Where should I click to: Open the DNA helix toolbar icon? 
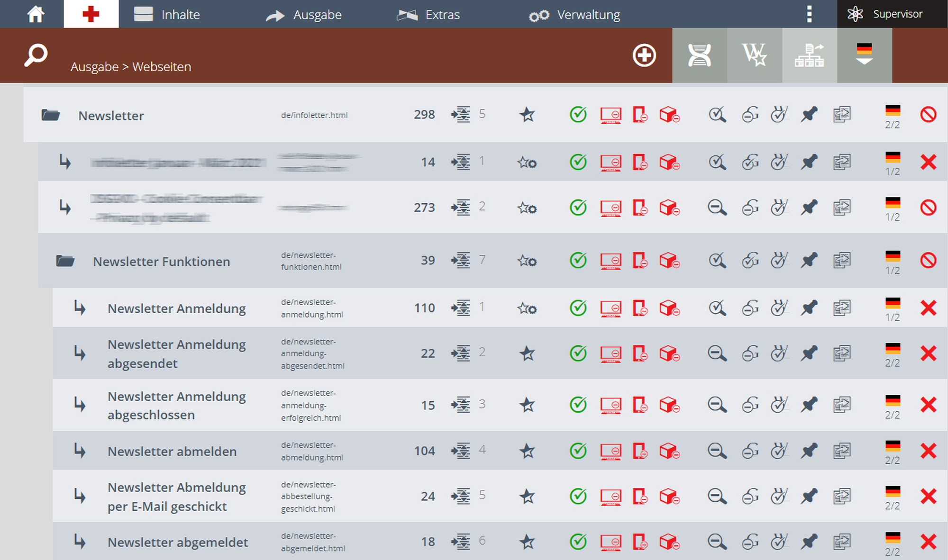(700, 55)
